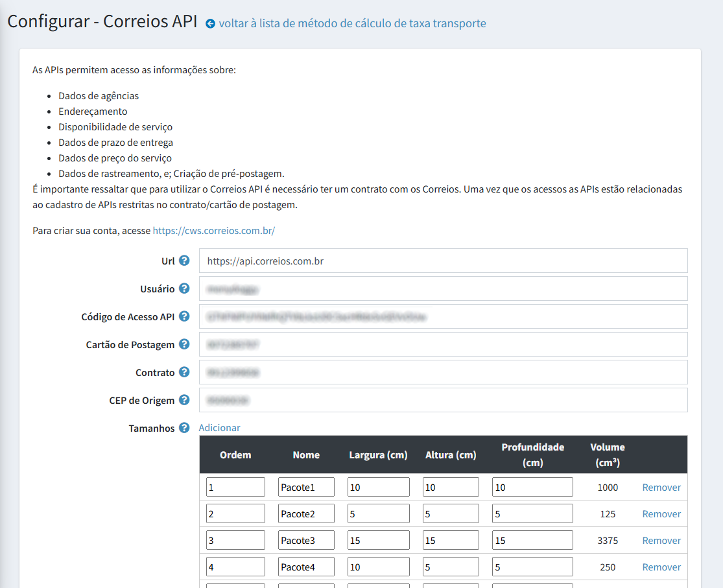Screen dimensions: 723x588
Task: Focus the CEP de Origem field
Action: click(x=443, y=400)
